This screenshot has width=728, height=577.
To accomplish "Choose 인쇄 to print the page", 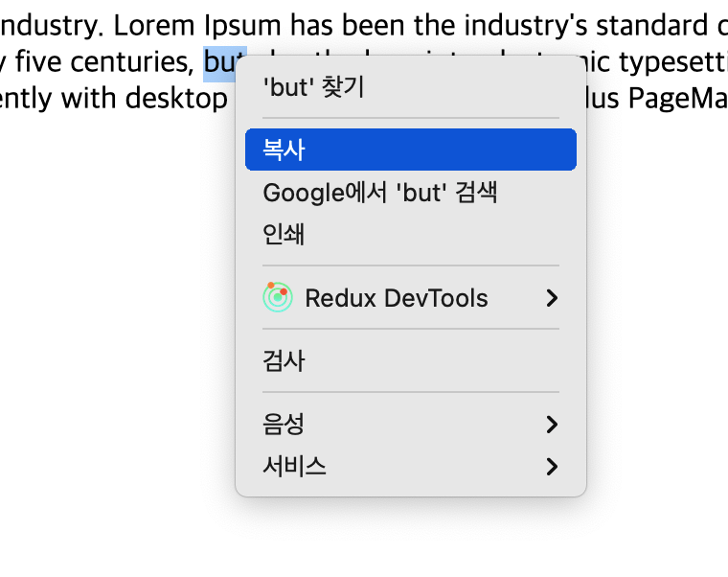I will pos(411,234).
